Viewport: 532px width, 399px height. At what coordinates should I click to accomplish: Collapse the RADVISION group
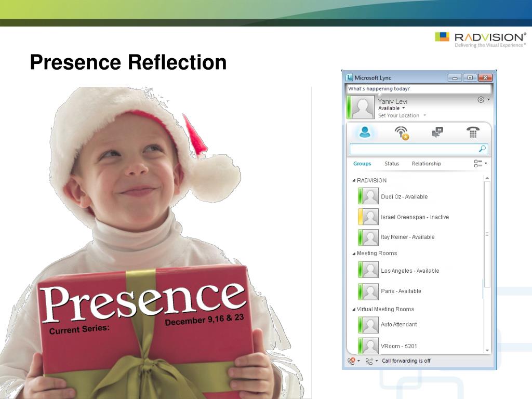click(354, 180)
